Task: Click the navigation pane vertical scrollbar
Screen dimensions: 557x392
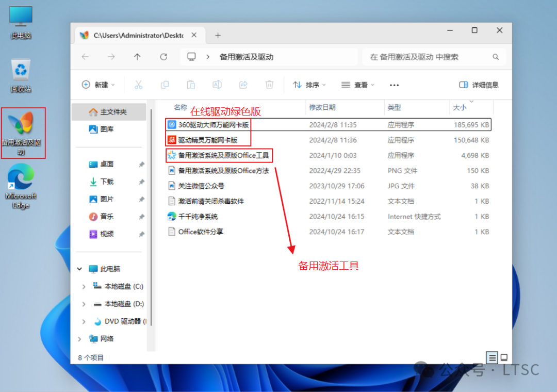Action: [151, 217]
